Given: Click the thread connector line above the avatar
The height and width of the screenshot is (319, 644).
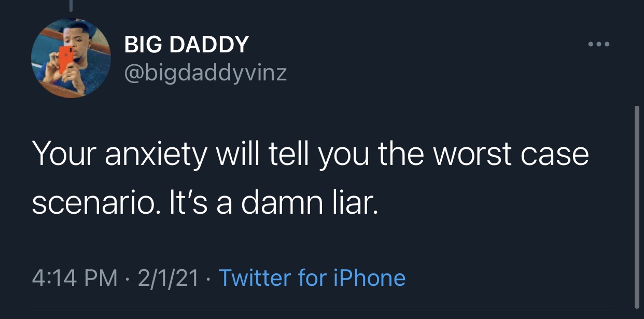Looking at the screenshot, I should (71, 5).
